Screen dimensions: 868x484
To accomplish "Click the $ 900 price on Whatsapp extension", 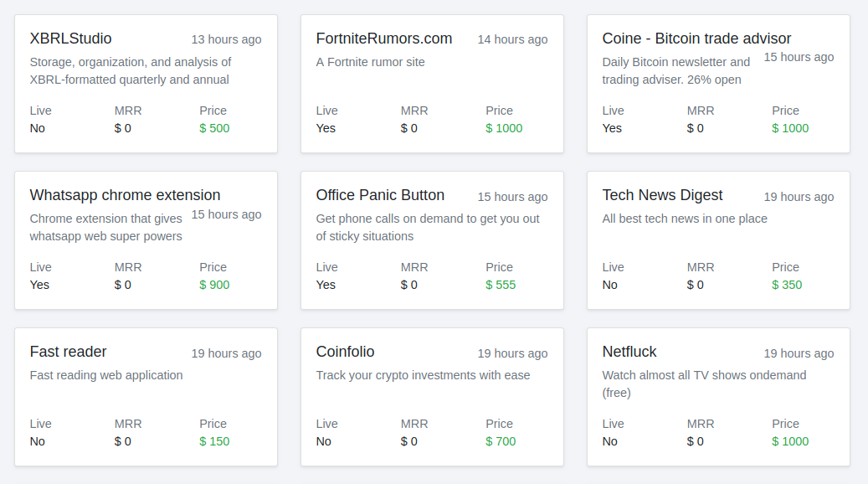I will [x=214, y=285].
